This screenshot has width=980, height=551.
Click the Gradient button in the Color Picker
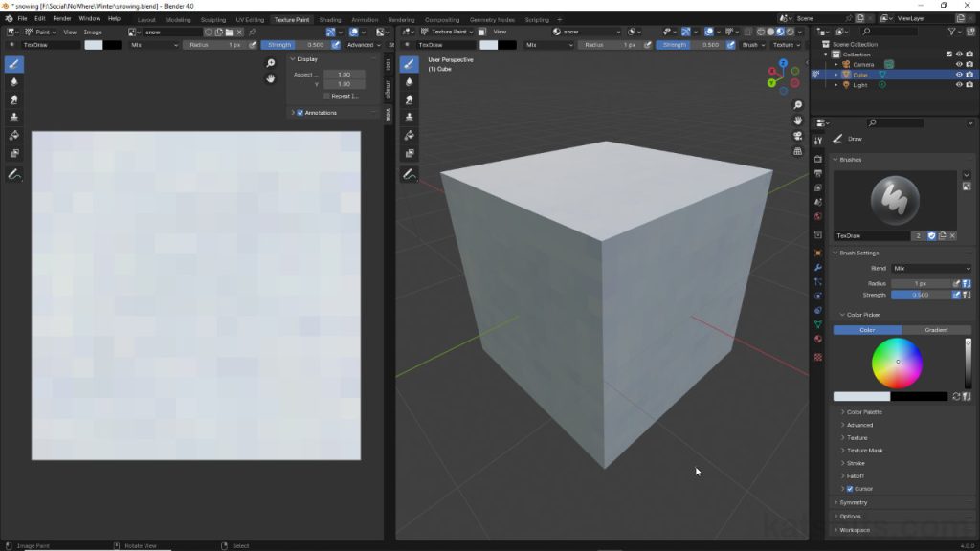click(x=936, y=329)
